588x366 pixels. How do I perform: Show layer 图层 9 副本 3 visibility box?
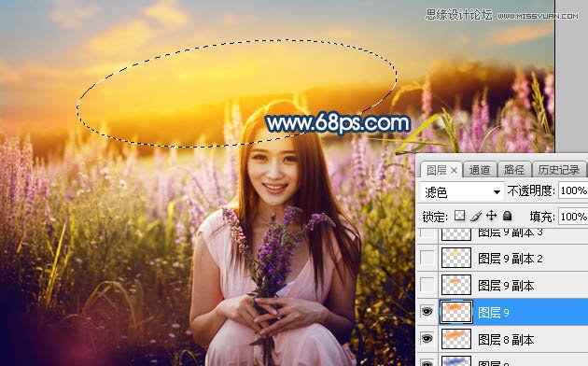[x=427, y=233]
